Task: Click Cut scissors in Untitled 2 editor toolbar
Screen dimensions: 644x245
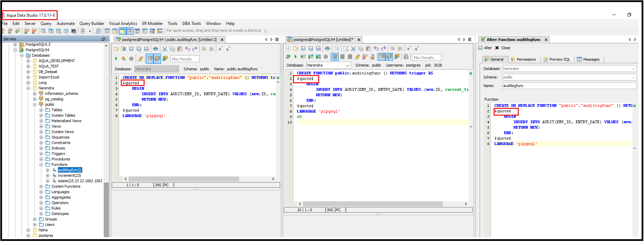Action: point(165,49)
